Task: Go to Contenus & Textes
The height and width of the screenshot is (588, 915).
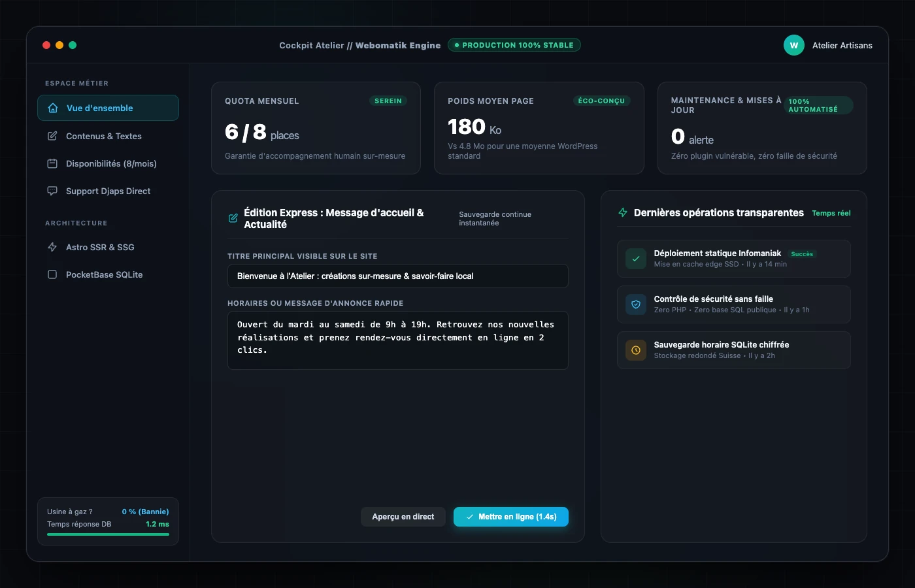Action: [108, 136]
